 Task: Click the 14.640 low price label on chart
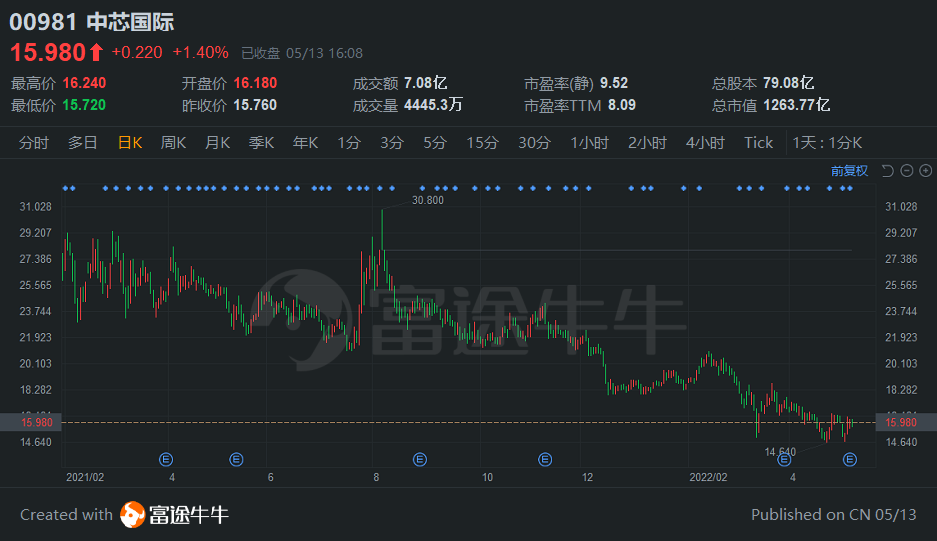point(780,452)
